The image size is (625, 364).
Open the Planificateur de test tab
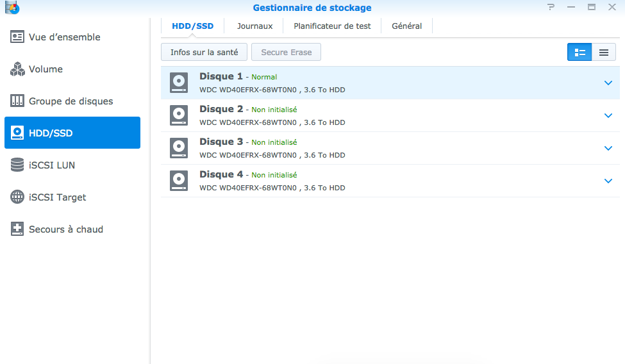click(332, 26)
